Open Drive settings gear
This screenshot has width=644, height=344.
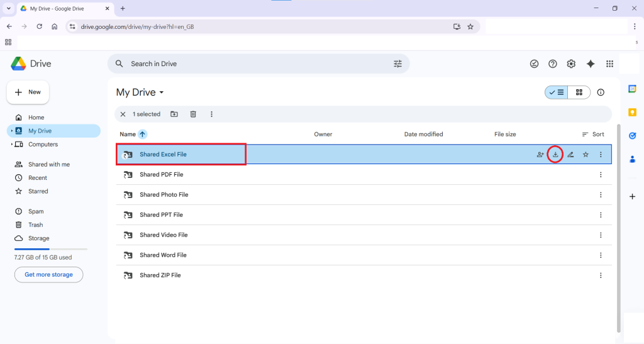(x=571, y=64)
